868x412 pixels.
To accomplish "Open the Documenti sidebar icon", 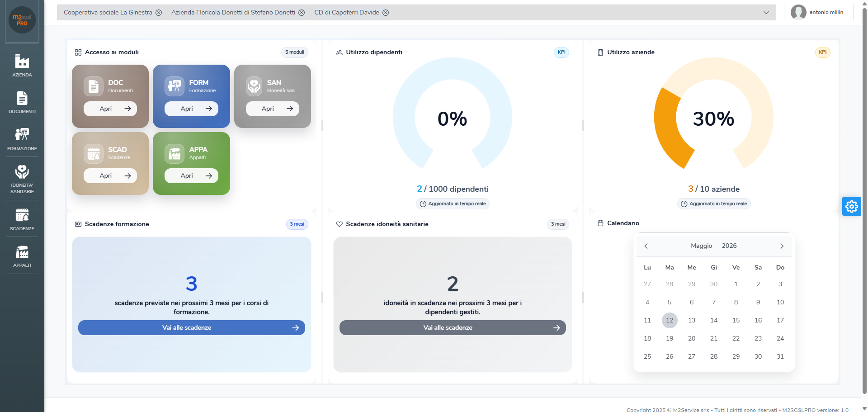I will 22,102.
